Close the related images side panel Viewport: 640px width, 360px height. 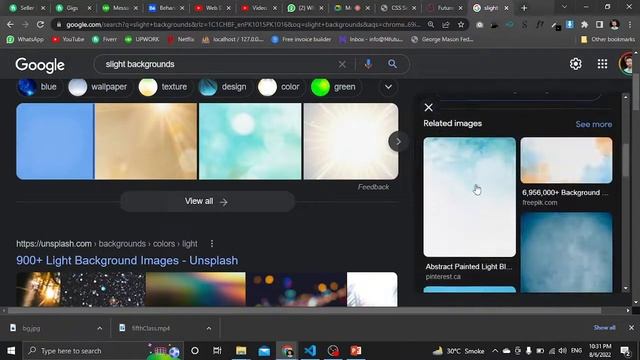pos(428,107)
